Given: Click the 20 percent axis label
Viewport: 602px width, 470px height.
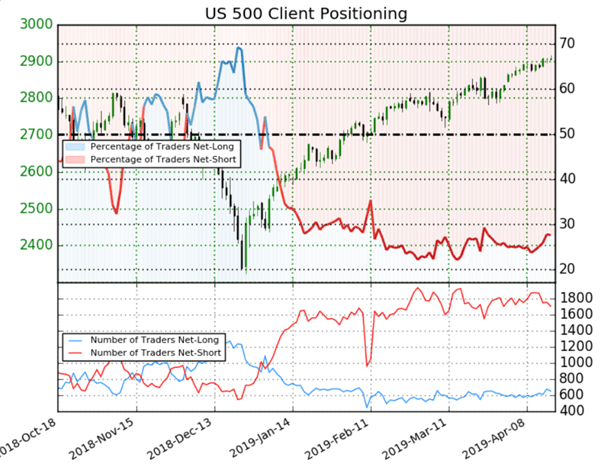Looking at the screenshot, I should click(567, 269).
